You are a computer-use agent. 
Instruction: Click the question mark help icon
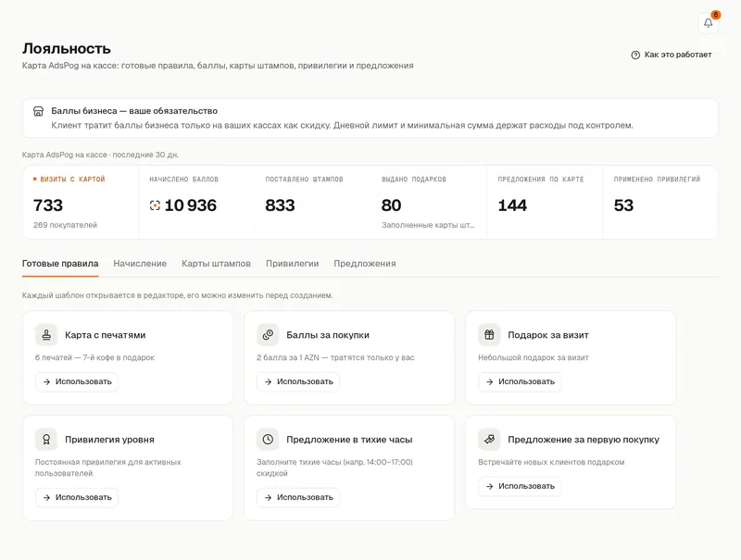[635, 55]
